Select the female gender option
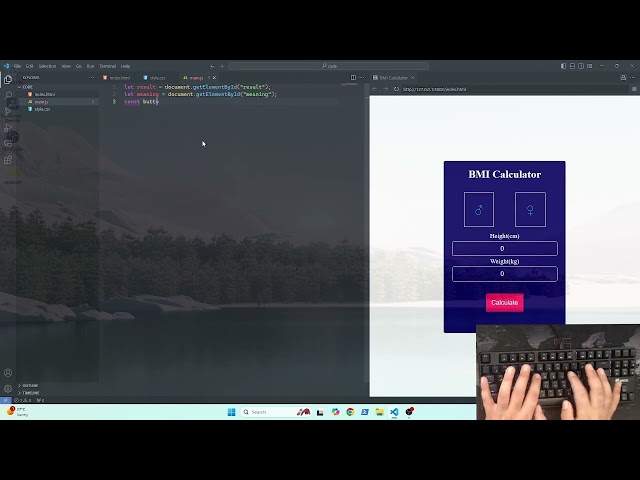 point(530,209)
